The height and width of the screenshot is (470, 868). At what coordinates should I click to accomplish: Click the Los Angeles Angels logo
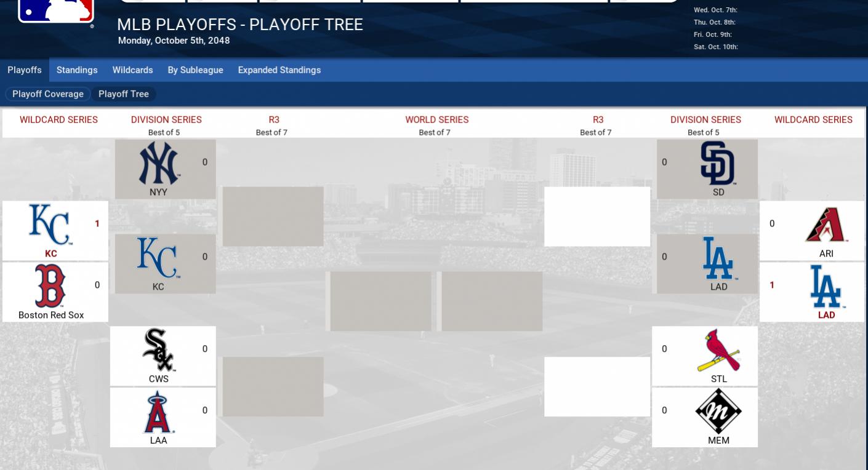[x=158, y=412]
